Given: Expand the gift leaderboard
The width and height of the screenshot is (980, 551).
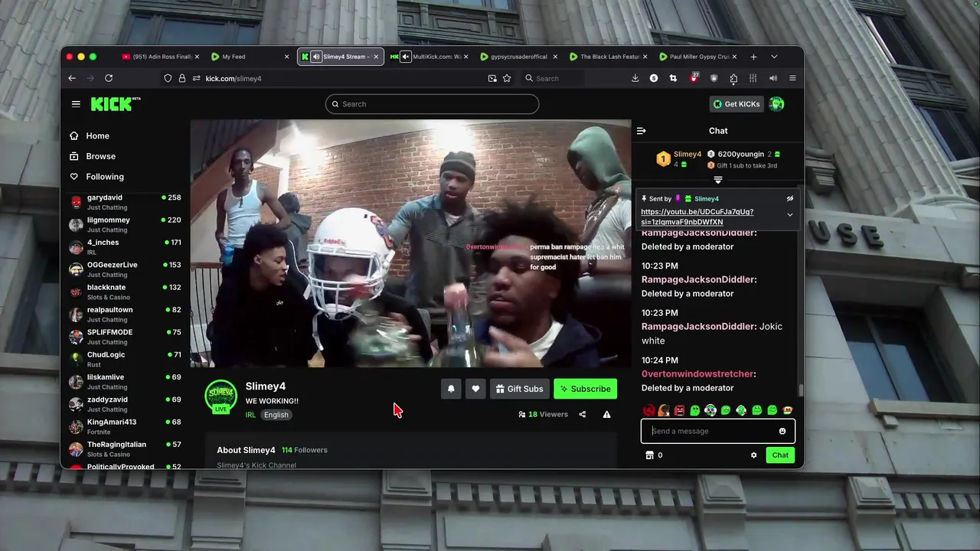Looking at the screenshot, I should [x=718, y=180].
